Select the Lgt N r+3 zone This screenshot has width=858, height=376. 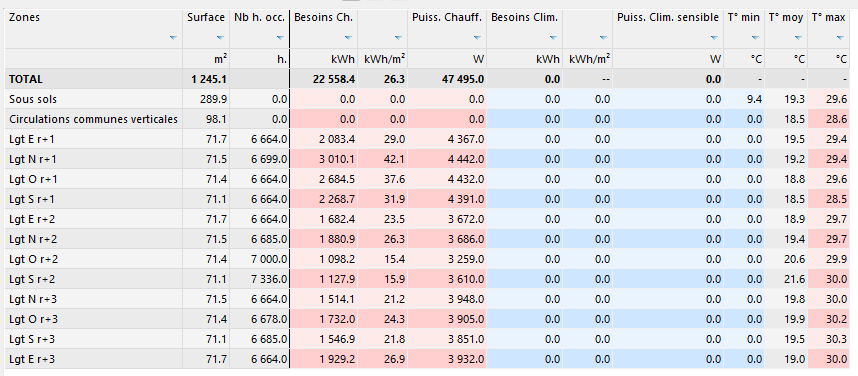pyautogui.click(x=32, y=299)
